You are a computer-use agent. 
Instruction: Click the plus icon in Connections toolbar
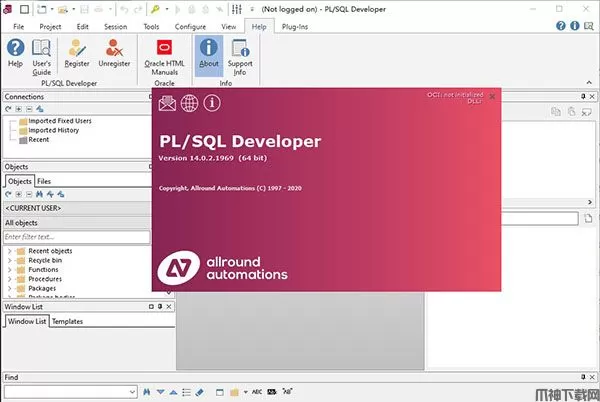[18, 109]
